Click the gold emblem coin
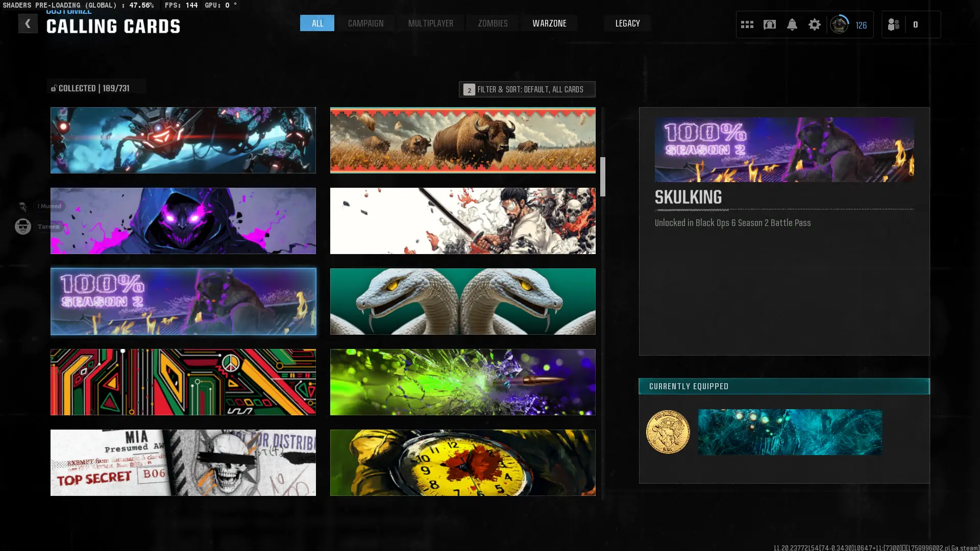 (x=668, y=432)
